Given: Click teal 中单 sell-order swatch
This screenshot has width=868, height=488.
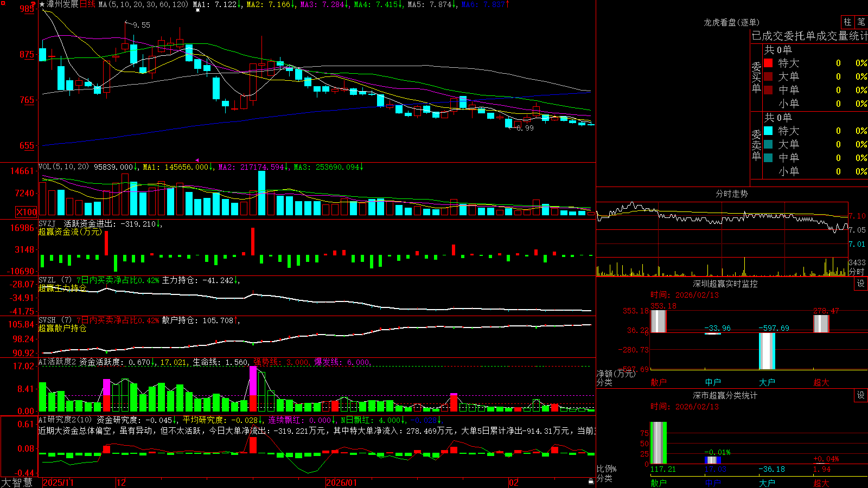Looking at the screenshot, I should [768, 157].
